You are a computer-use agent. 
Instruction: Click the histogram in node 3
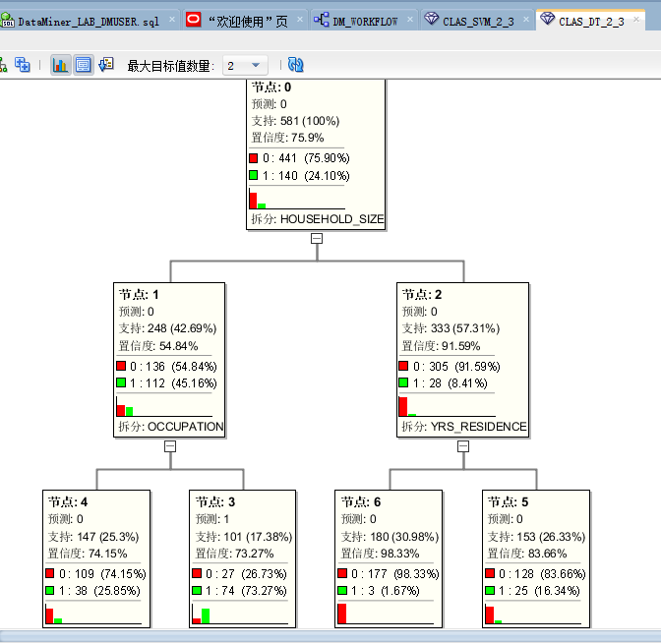tap(240, 614)
